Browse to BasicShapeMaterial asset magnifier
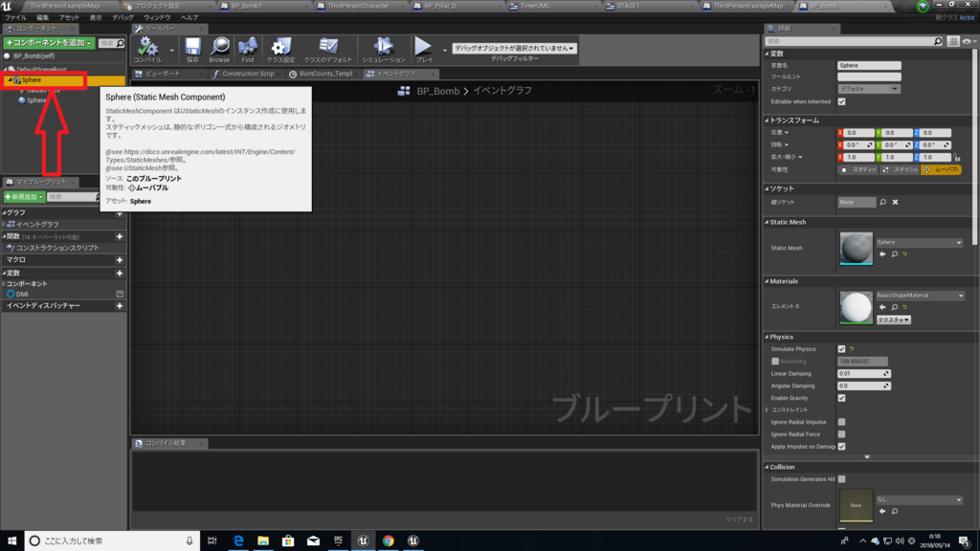 click(895, 307)
